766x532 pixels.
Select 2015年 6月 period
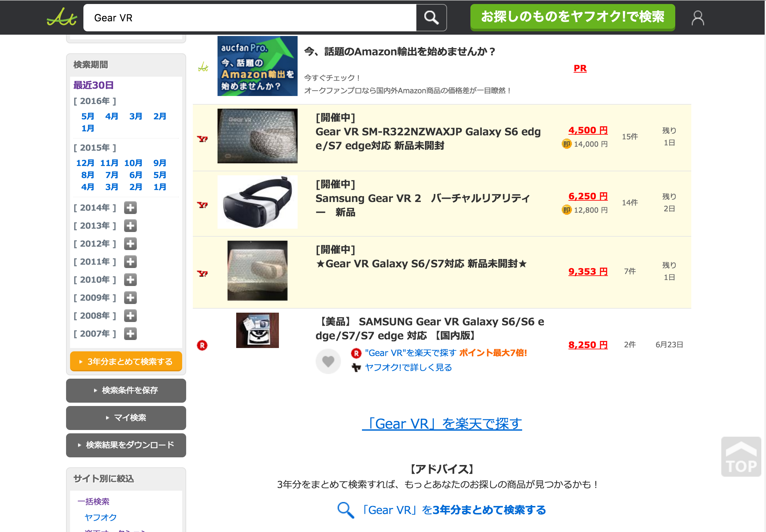coord(135,175)
